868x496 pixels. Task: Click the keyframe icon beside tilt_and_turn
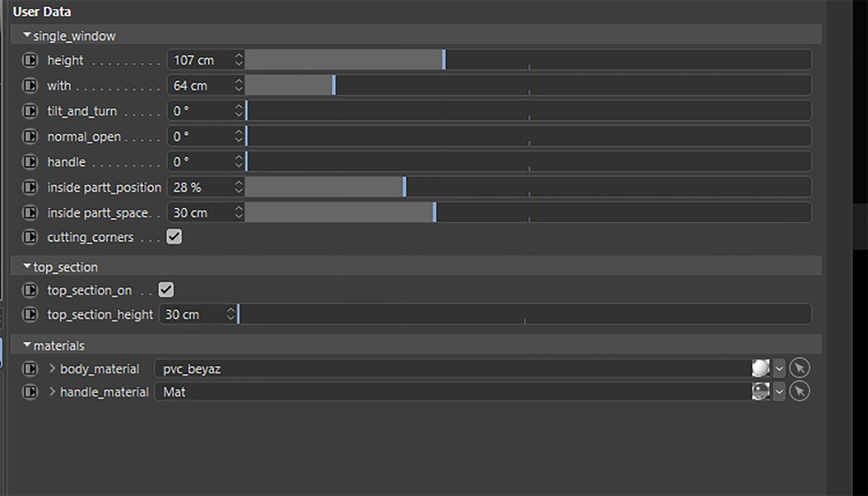coord(30,111)
